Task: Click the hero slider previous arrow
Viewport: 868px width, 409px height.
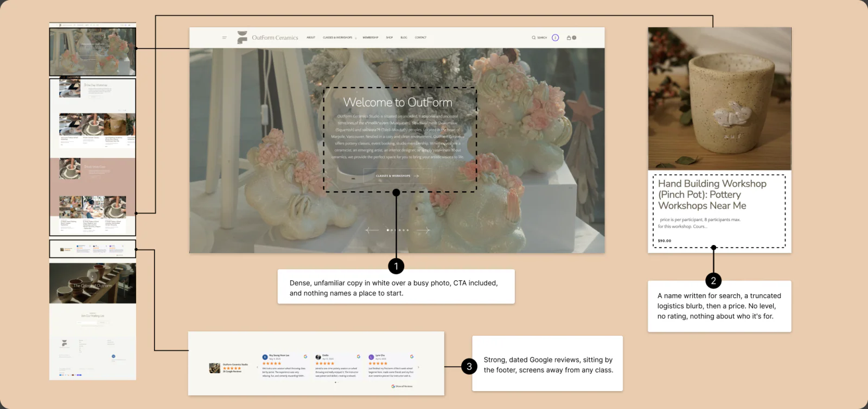Action: [x=372, y=230]
